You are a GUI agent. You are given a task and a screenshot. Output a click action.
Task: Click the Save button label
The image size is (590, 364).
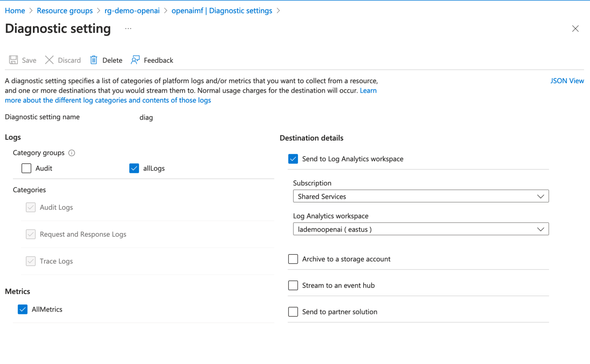pos(29,60)
